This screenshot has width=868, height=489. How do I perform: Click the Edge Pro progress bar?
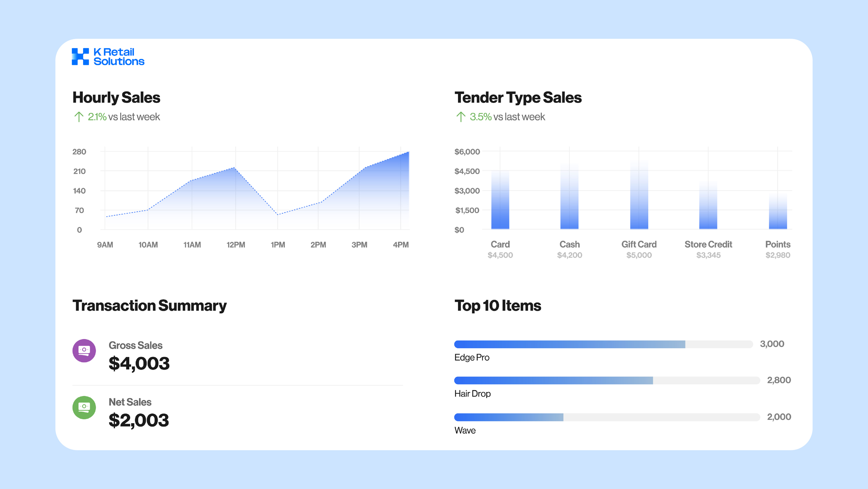click(569, 344)
